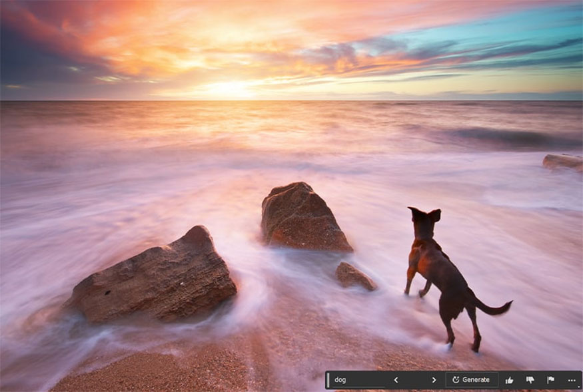
Task: Show the previous generated variation
Action: point(396,380)
